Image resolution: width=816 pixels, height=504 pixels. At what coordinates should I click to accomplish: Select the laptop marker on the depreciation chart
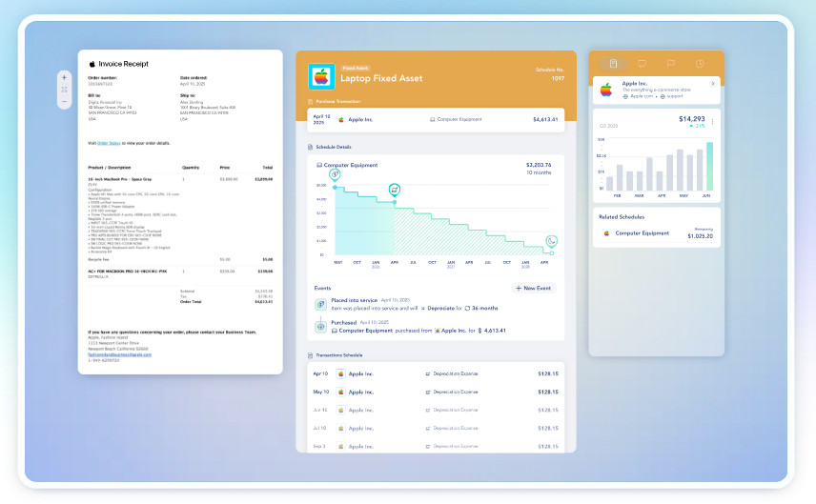(395, 189)
